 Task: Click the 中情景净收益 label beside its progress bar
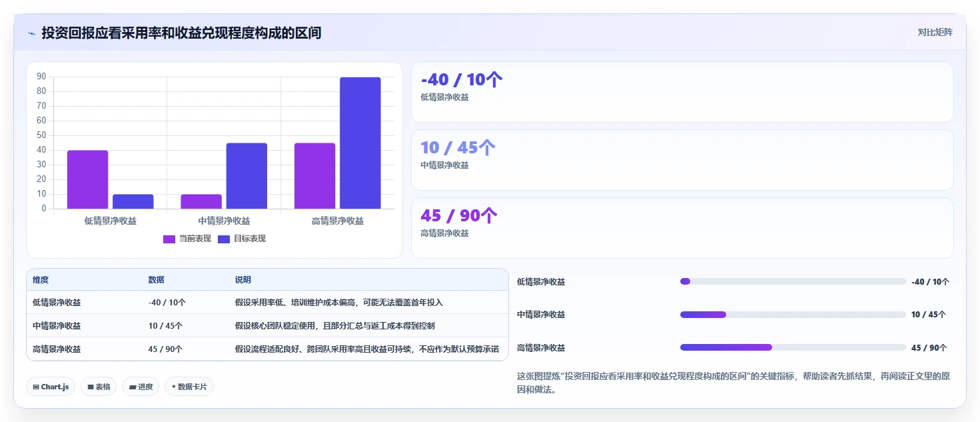pos(541,315)
